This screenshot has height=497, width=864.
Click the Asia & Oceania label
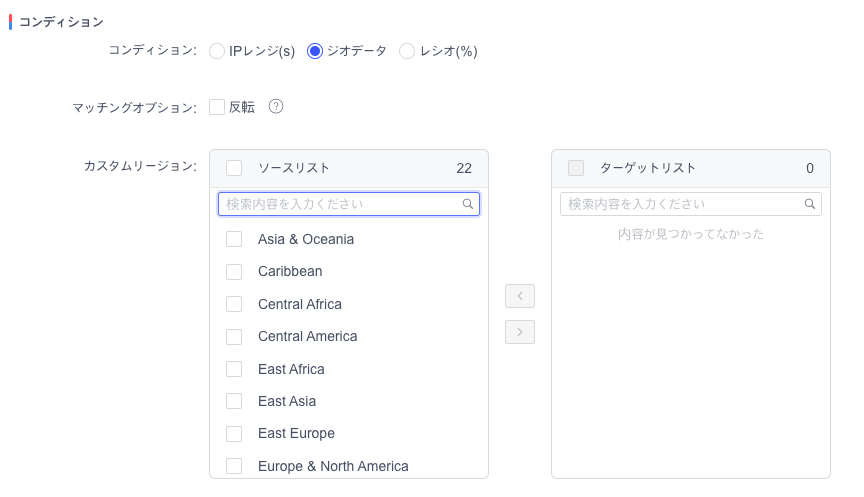(306, 239)
